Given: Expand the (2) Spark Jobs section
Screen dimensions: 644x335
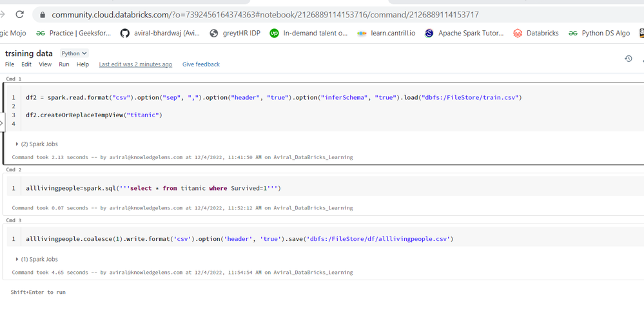Looking at the screenshot, I should point(37,144).
